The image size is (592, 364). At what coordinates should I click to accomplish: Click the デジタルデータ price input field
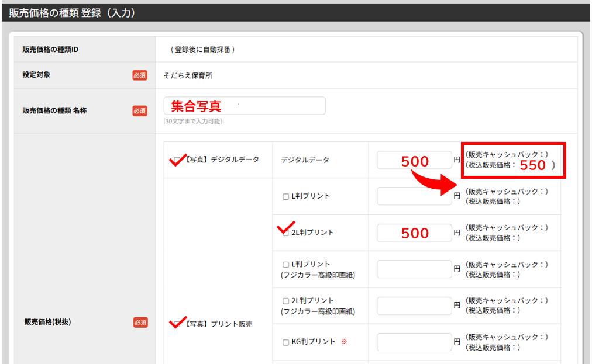(414, 160)
